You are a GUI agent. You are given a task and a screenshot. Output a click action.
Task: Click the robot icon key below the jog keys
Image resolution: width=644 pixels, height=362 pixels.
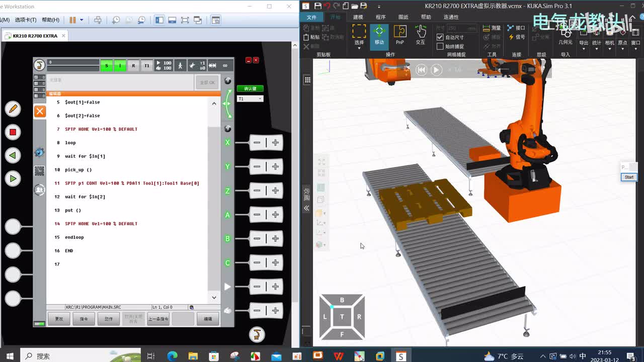tap(257, 334)
